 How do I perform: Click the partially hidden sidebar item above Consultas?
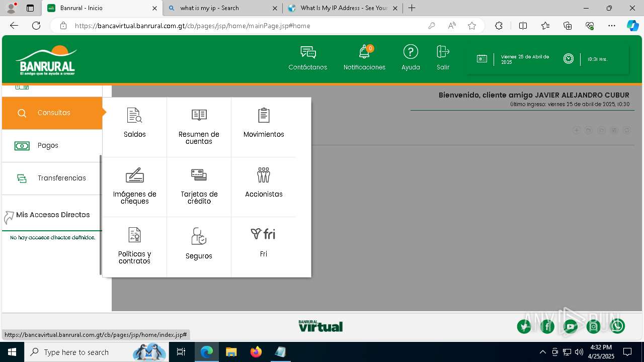pos(52,90)
